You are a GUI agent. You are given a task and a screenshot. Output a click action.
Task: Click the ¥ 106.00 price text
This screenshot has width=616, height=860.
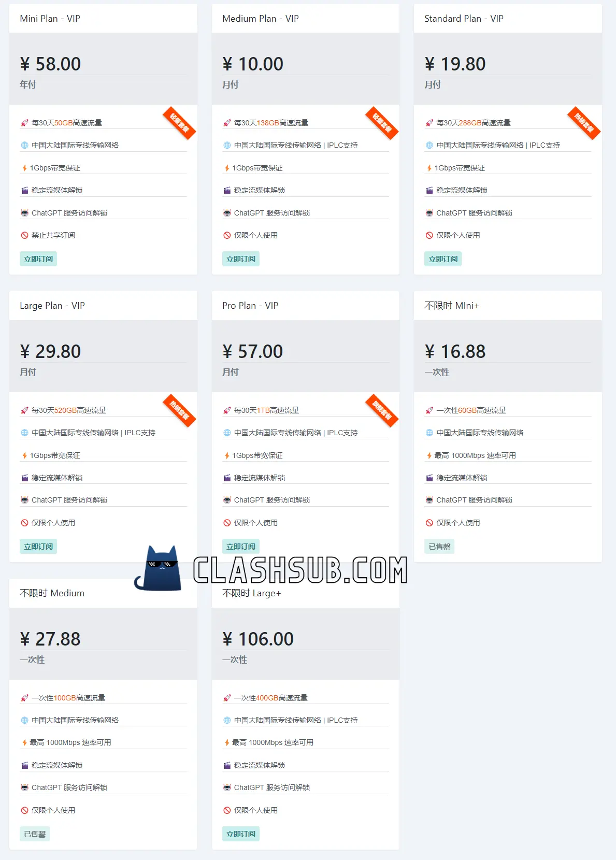pos(258,639)
